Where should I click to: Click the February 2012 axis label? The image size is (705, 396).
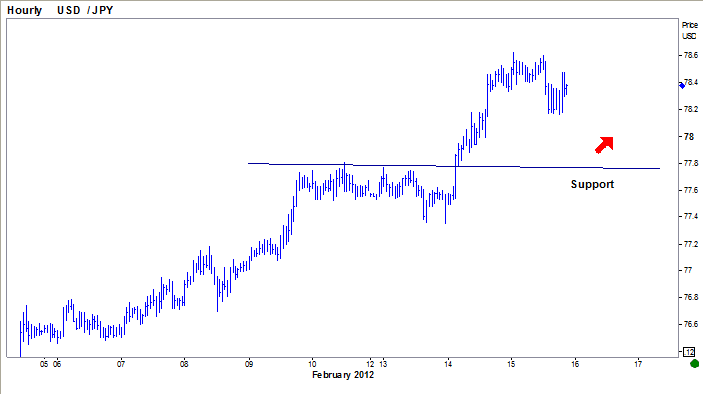pos(343,375)
